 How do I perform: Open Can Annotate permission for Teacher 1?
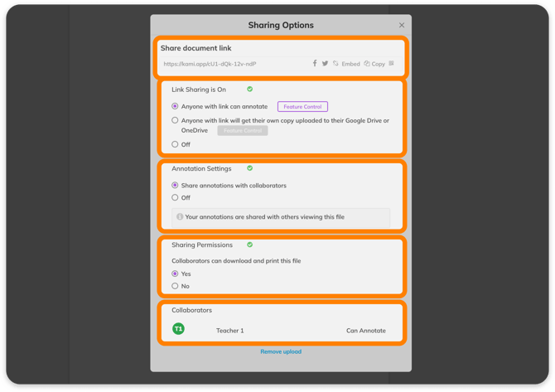coord(366,331)
